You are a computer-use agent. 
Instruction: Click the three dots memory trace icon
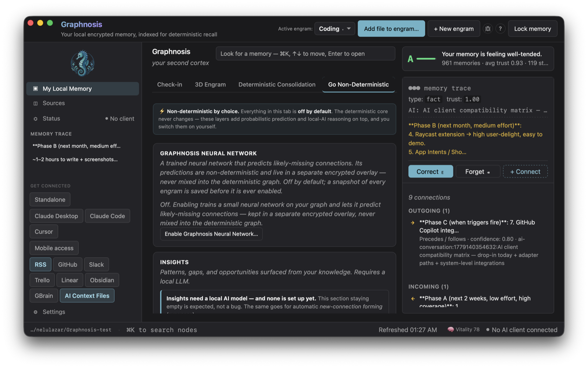pos(414,88)
